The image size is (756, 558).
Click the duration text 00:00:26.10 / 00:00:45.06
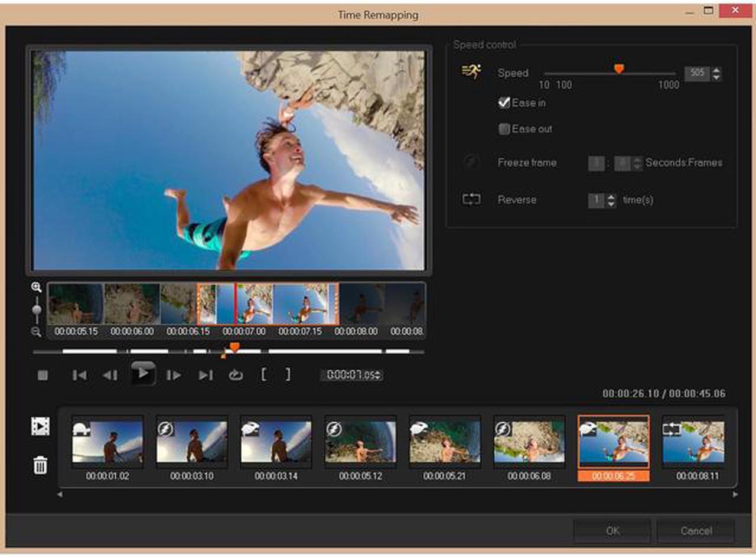[664, 393]
